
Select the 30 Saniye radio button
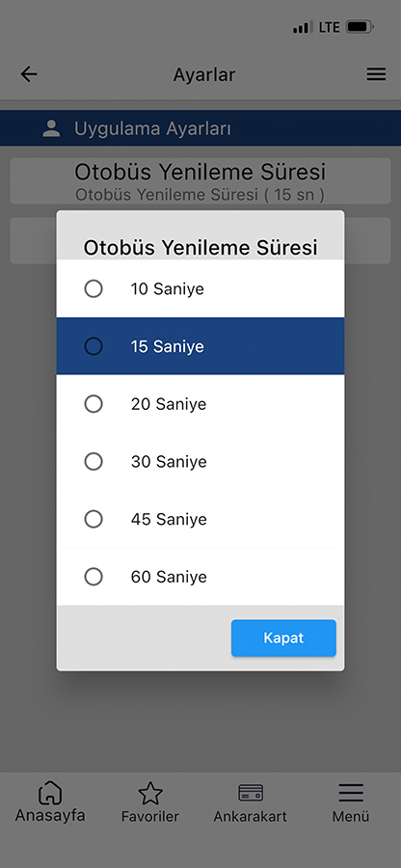(x=94, y=461)
